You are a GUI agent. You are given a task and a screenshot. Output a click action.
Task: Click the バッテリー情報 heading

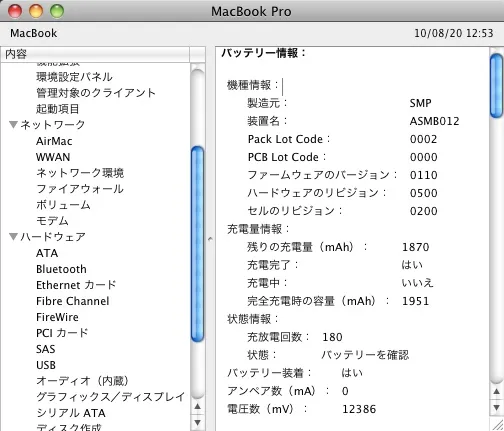[264, 53]
